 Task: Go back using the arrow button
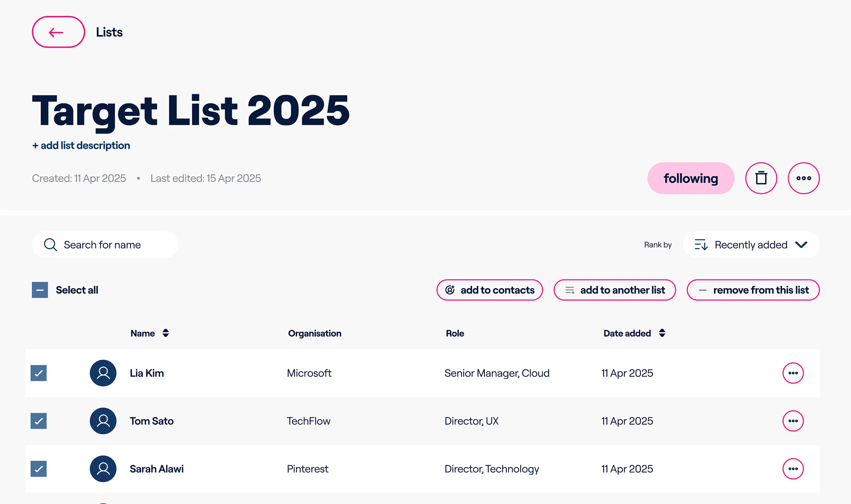(x=59, y=32)
